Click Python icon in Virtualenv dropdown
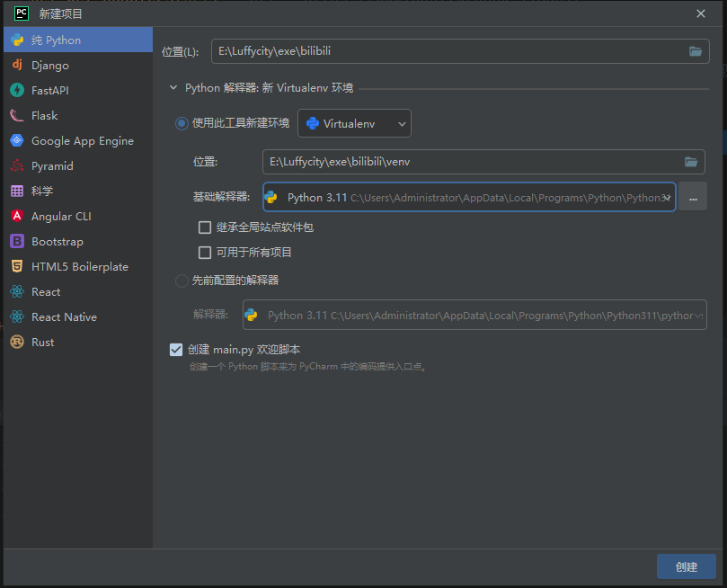Viewport: 727px width, 588px height. 313,123
